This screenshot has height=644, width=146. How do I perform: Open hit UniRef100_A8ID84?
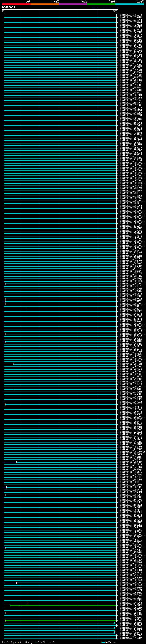point(131,15)
